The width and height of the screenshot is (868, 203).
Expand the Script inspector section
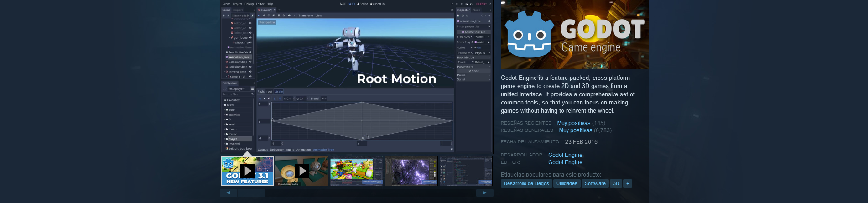point(473,79)
